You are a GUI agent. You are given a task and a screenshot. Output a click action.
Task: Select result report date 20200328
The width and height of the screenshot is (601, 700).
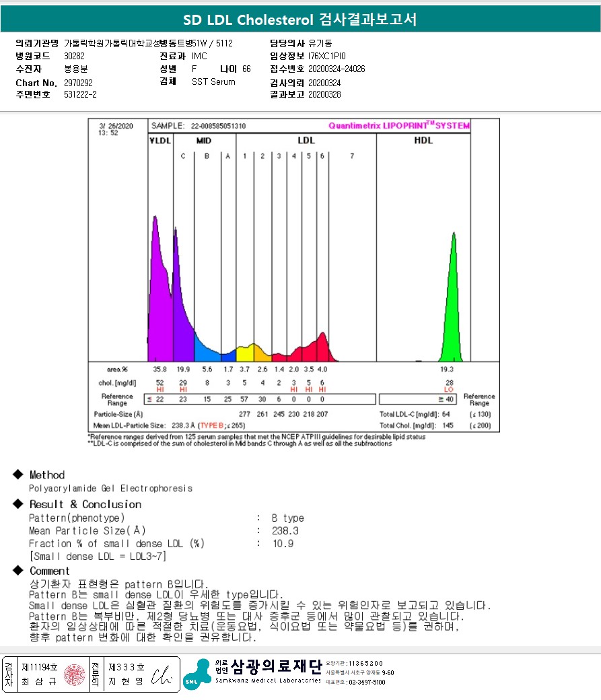coord(324,94)
